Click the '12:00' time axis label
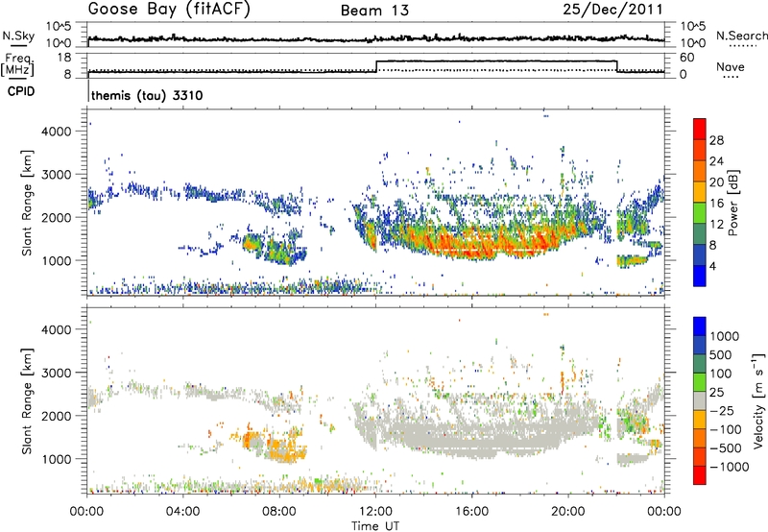 coord(375,512)
